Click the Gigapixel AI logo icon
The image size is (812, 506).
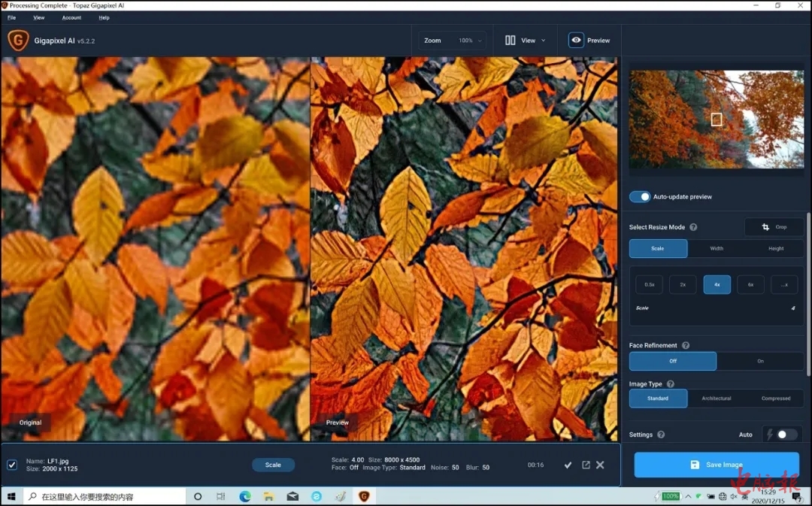coord(18,41)
